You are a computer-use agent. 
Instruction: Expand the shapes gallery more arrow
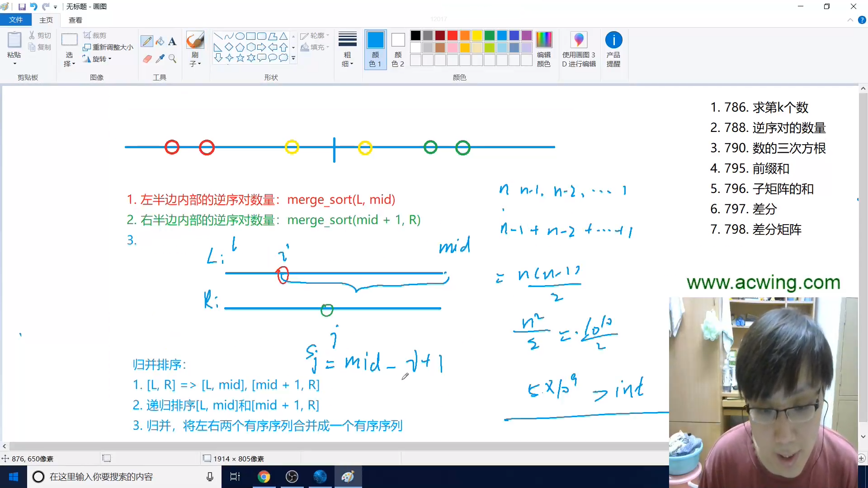point(293,58)
